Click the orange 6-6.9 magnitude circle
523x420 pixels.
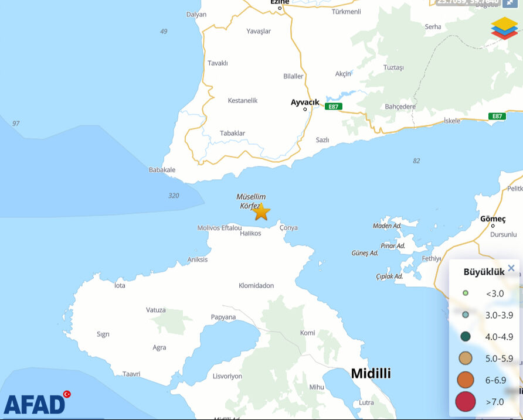pyautogui.click(x=466, y=380)
